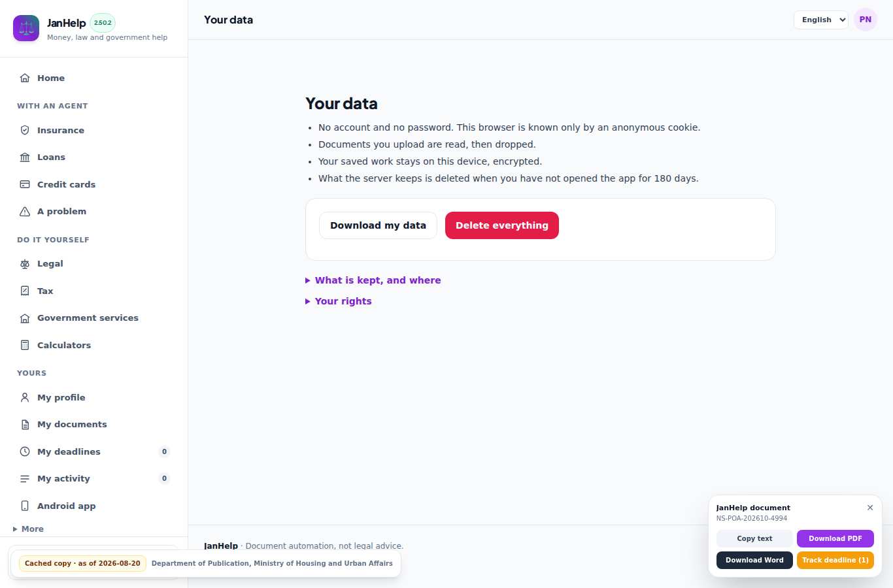Image resolution: width=893 pixels, height=588 pixels.
Task: Open the PN profile avatar
Action: coord(866,20)
